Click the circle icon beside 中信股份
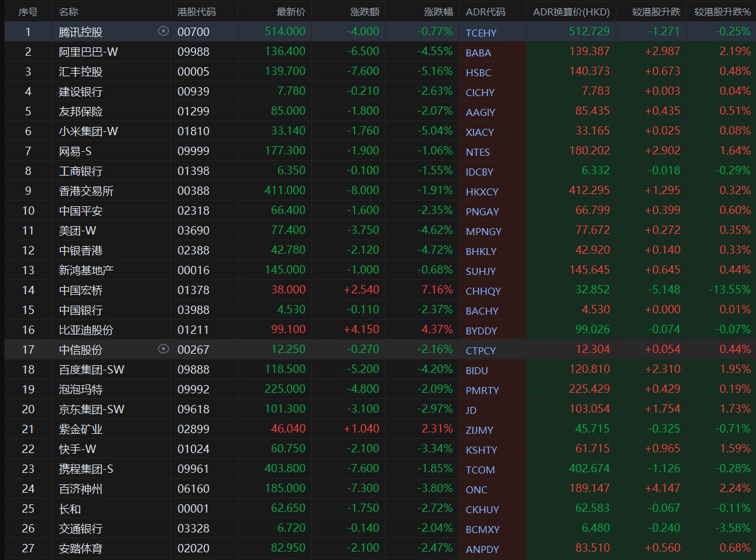The height and width of the screenshot is (560, 756). [x=163, y=349]
